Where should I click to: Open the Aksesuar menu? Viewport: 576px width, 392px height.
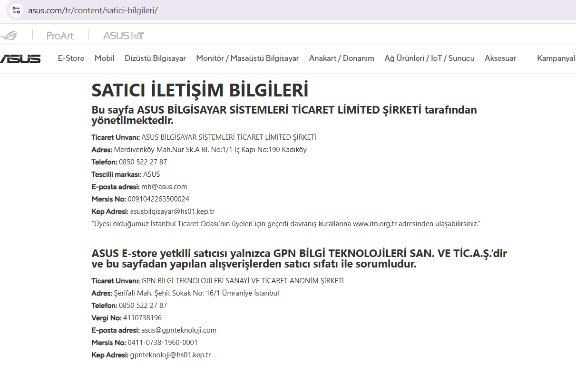pyautogui.click(x=500, y=58)
